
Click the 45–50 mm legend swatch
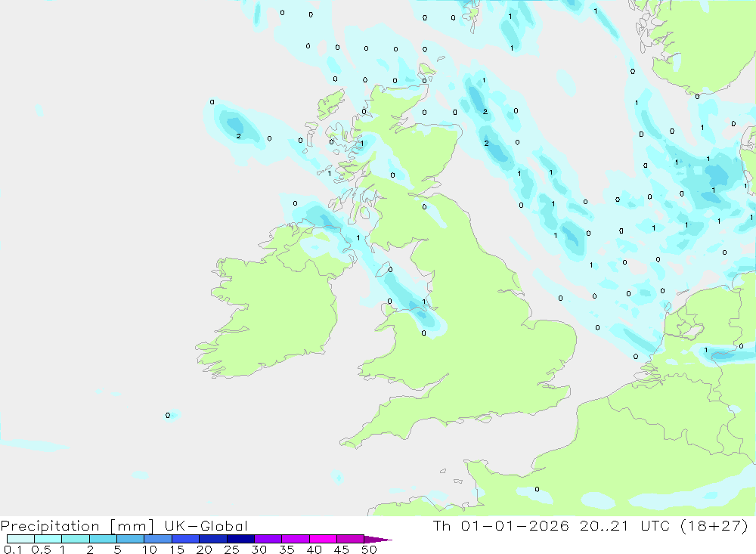click(x=351, y=539)
